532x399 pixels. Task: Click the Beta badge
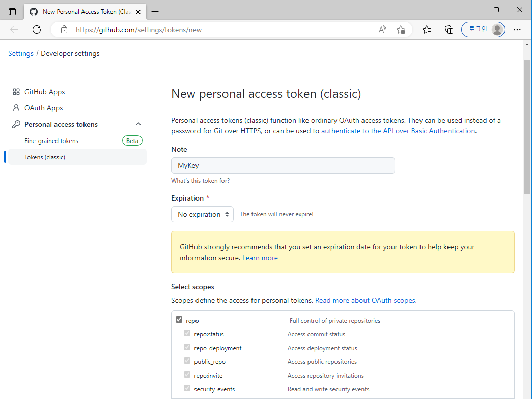coord(132,141)
